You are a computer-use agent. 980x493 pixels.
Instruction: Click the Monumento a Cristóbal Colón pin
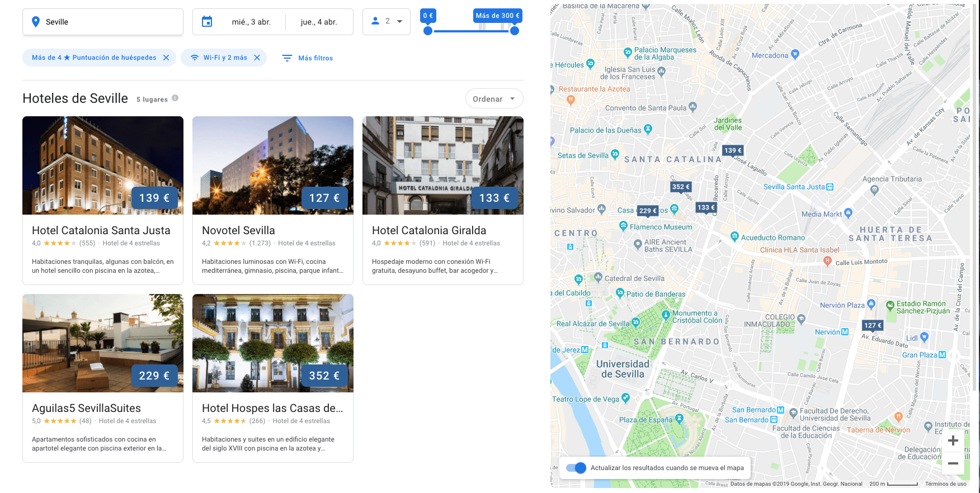pyautogui.click(x=666, y=315)
